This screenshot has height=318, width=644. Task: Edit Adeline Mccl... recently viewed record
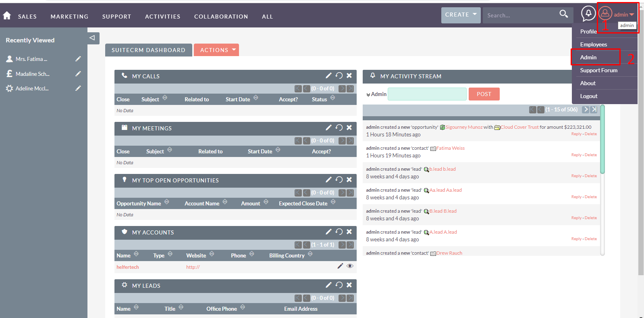point(78,88)
